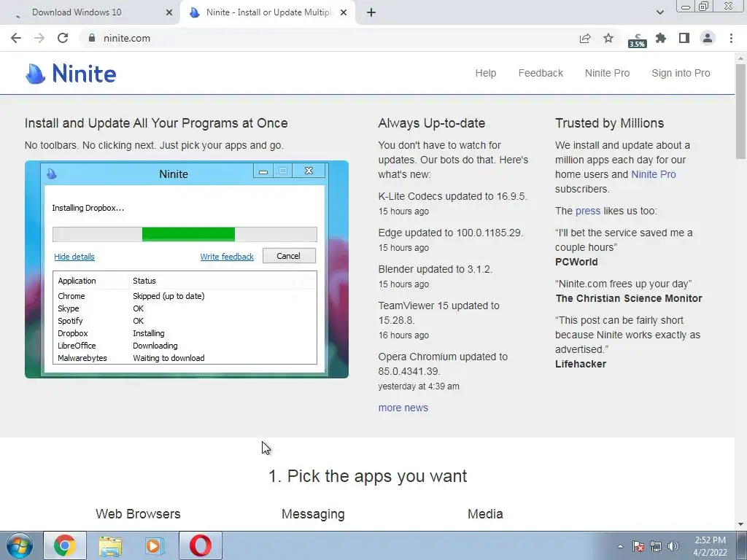Image resolution: width=747 pixels, height=560 pixels.
Task: Click the Blender updated to 3.1.2 text
Action: tap(436, 269)
